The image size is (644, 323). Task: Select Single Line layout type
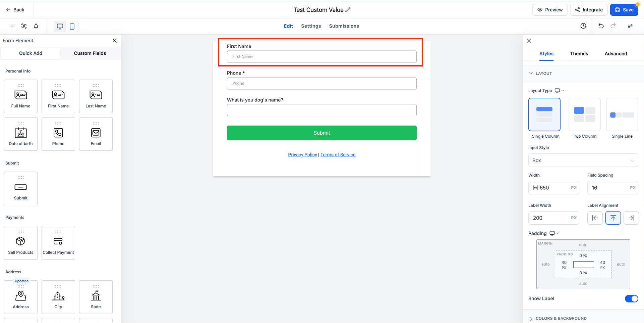pos(622,115)
